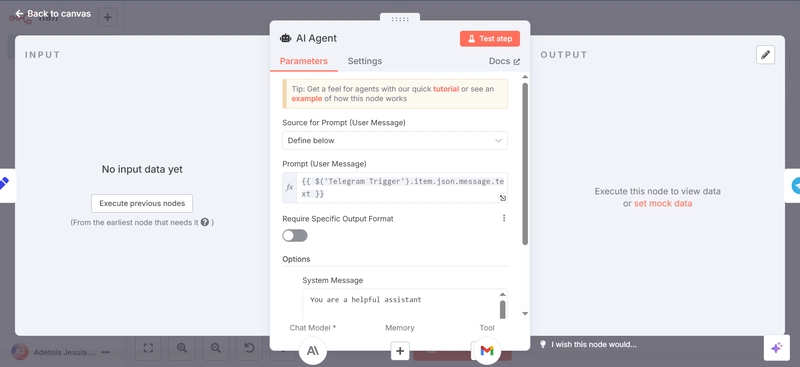Open the Gmail tool node icon
Image resolution: width=800 pixels, height=367 pixels.
click(x=487, y=351)
